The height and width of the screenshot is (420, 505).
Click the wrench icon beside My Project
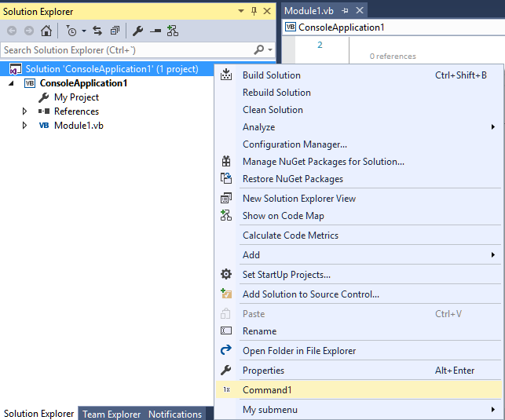(43, 97)
